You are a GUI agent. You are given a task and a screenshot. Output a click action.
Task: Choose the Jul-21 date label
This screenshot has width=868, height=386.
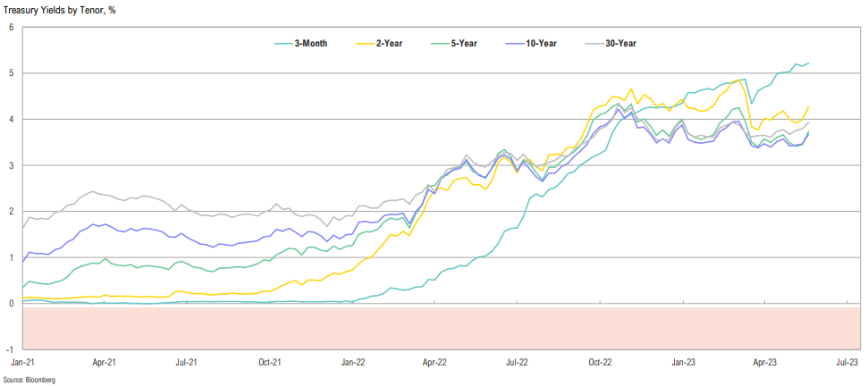click(187, 363)
